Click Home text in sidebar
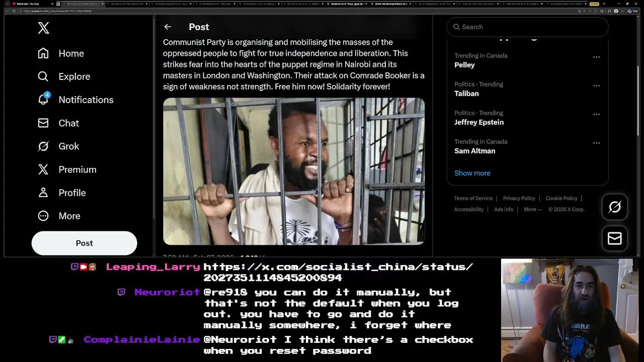The height and width of the screenshot is (362, 644). coord(71,53)
